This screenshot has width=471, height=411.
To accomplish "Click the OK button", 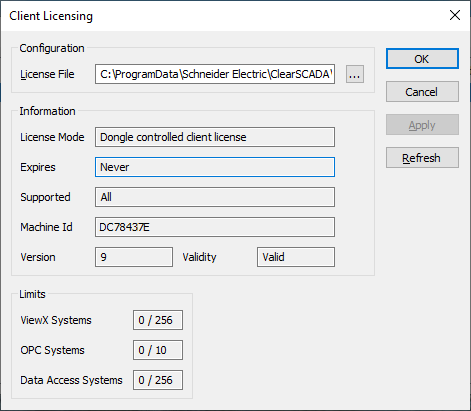I will (422, 59).
